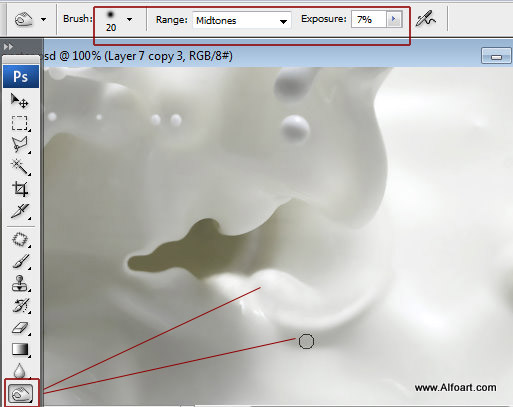
Task: Select the Blur tool
Action: point(20,370)
